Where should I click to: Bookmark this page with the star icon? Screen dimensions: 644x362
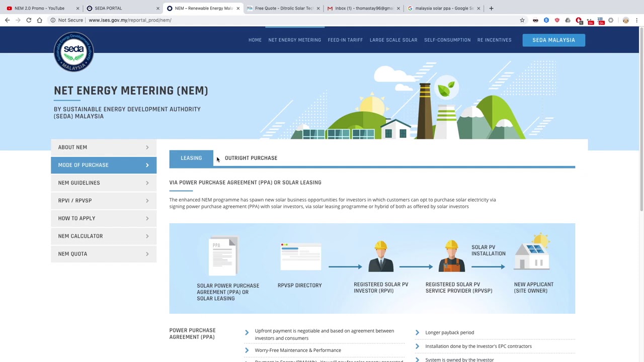(x=522, y=20)
